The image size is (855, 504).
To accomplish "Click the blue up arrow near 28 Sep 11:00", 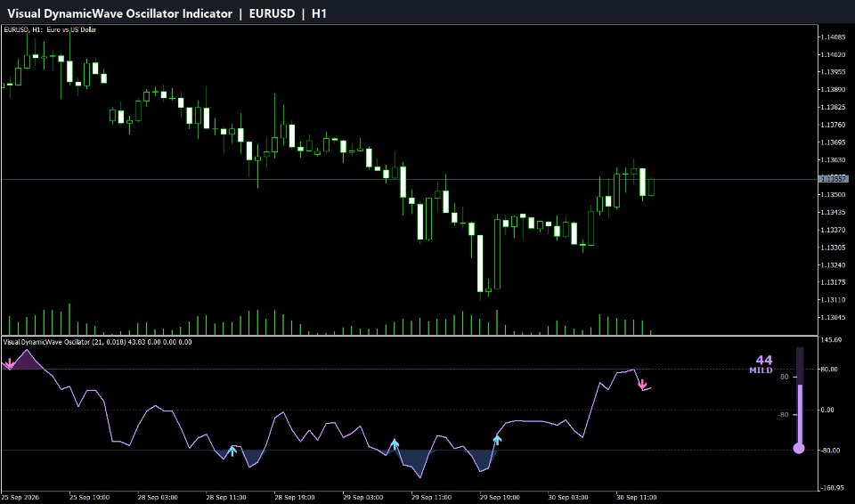I will [x=232, y=451].
